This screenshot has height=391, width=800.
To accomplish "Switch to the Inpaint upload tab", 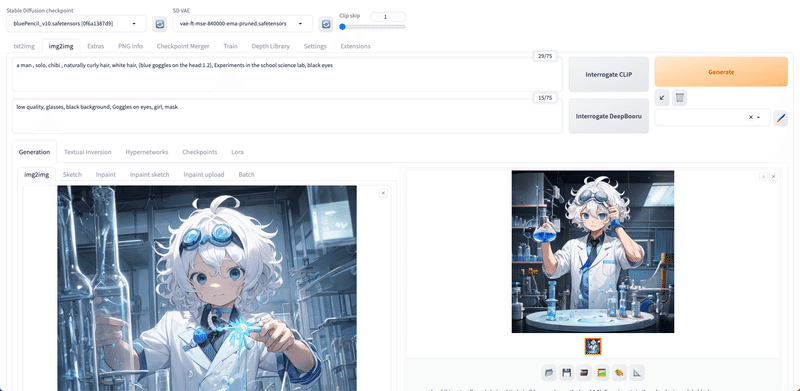I will tap(204, 175).
